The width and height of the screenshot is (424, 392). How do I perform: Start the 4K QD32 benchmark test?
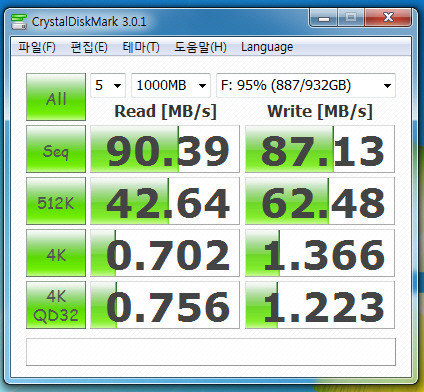(56, 305)
